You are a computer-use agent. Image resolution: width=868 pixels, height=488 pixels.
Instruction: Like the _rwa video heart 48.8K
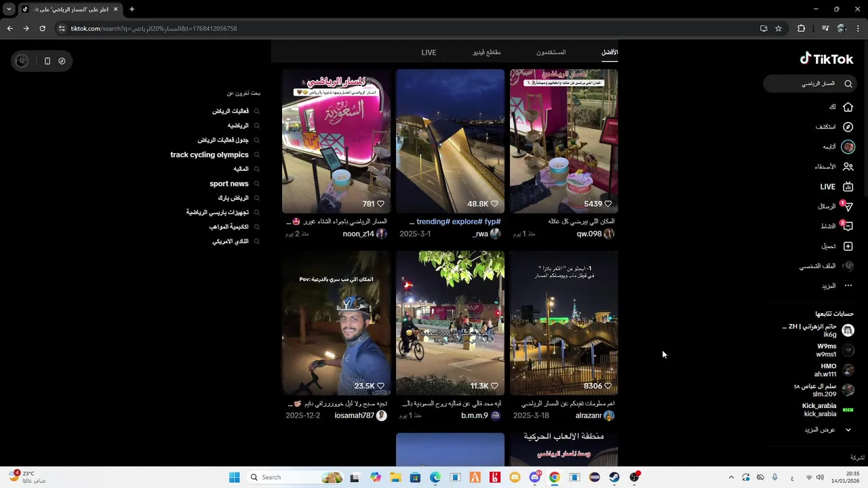[x=494, y=204]
